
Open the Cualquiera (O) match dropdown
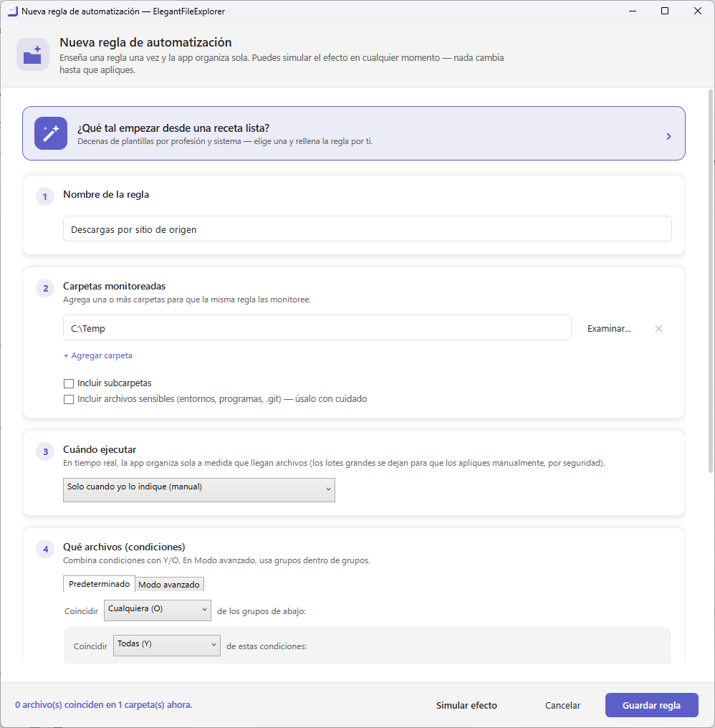coord(158,610)
